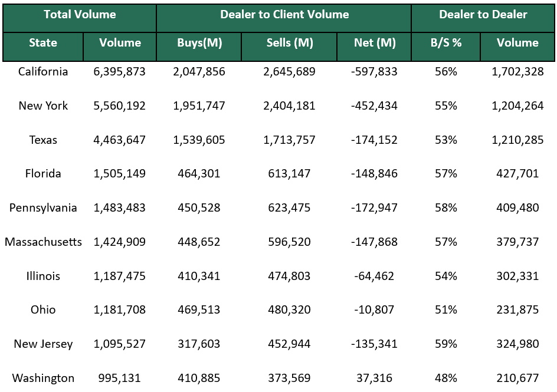Click the Massachusetts state cell

[x=43, y=242]
